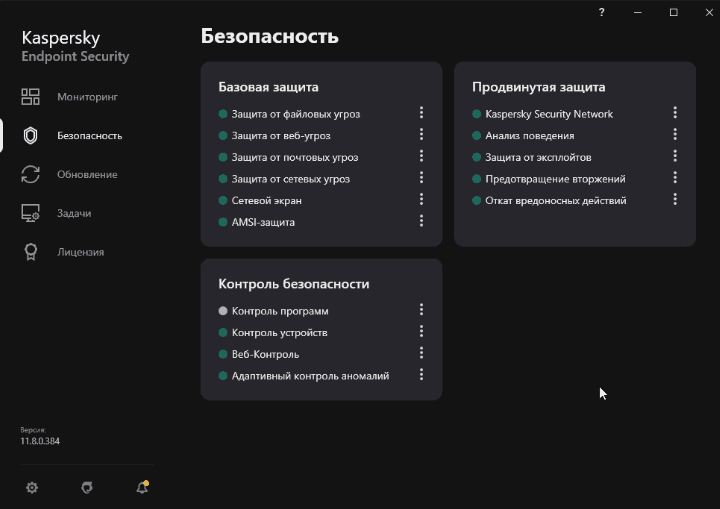
Task: Open three-dot menu for AMSI-защита
Action: pyautogui.click(x=421, y=221)
